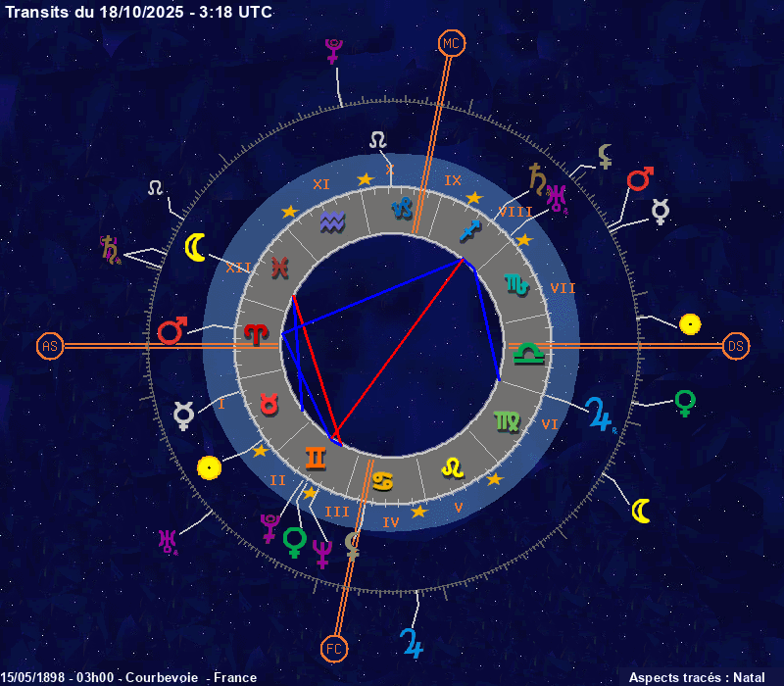Select the blue Jupiter glyph beside FC marker
The width and height of the screenshot is (784, 686).
412,642
